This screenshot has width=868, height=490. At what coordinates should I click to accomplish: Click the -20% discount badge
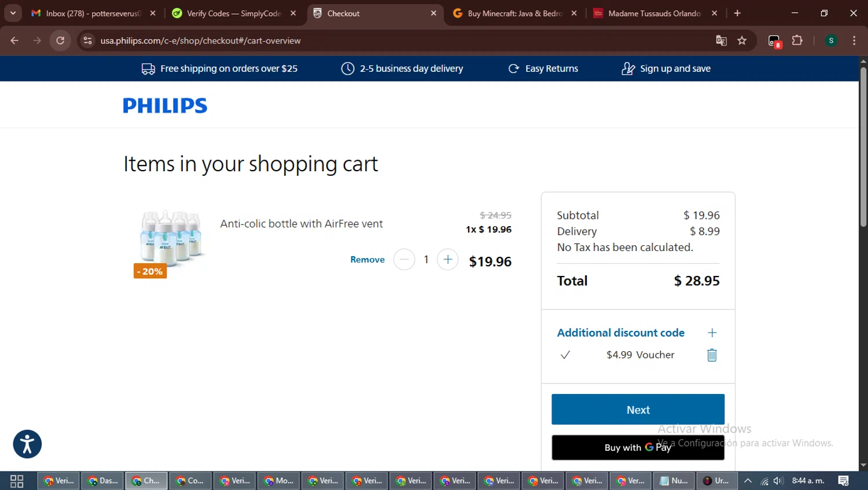click(x=150, y=271)
